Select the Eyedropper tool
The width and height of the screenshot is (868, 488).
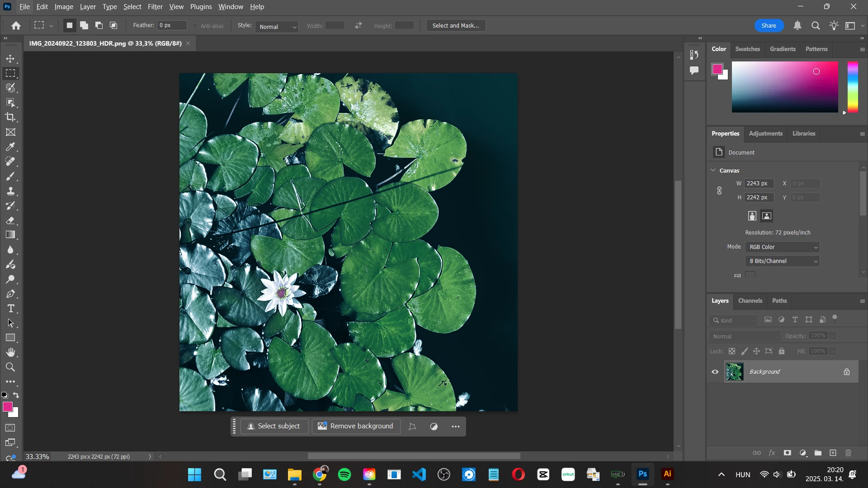[x=10, y=147]
